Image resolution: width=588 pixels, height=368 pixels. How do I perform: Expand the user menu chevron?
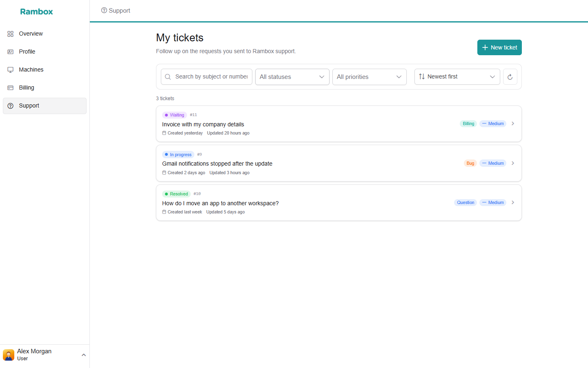click(x=84, y=355)
